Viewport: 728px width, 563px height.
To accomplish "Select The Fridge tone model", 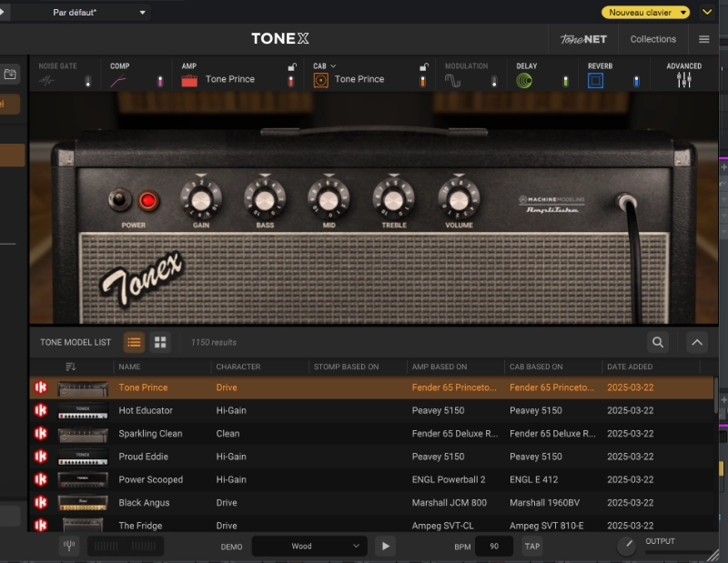I will tap(371, 525).
